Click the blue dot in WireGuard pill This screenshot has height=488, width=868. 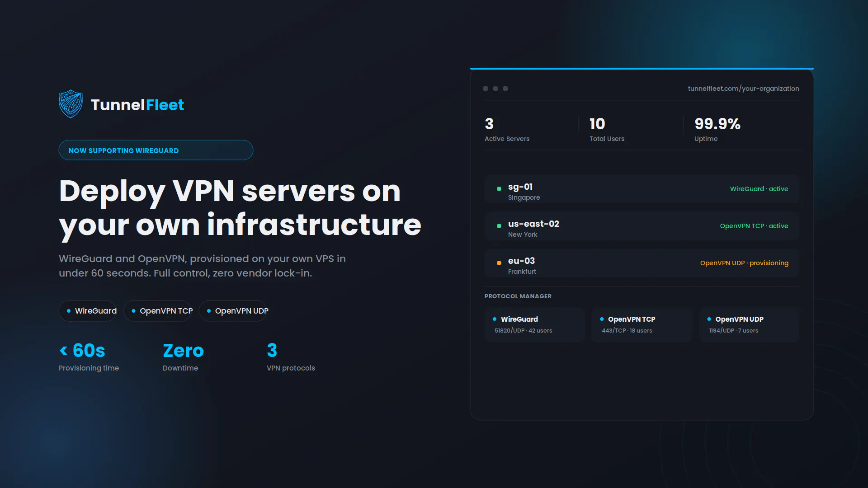(x=69, y=311)
